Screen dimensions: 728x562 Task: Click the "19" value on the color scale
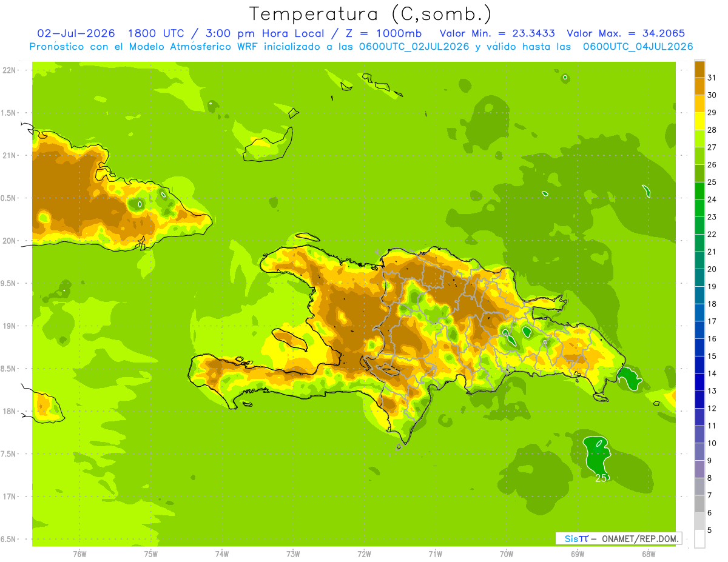click(712, 287)
